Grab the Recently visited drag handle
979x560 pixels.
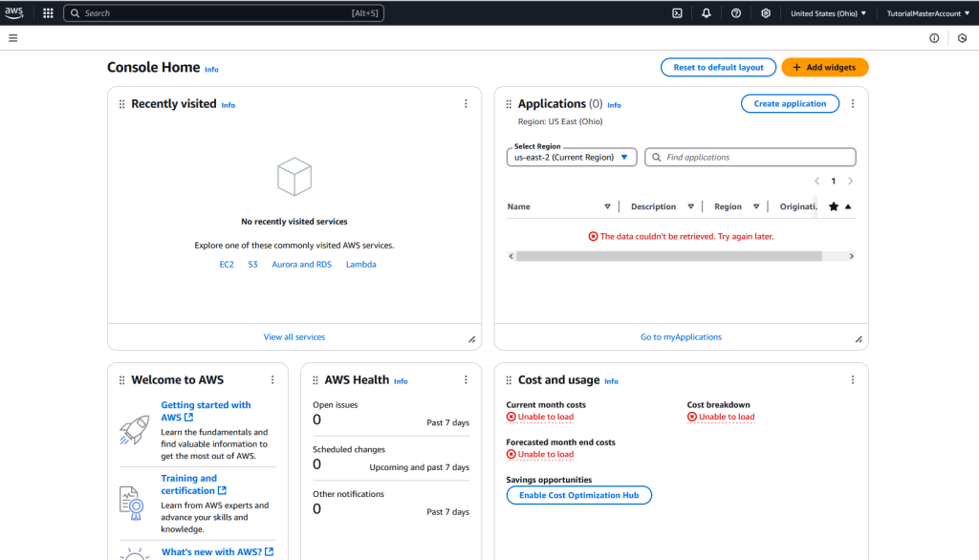pos(121,104)
